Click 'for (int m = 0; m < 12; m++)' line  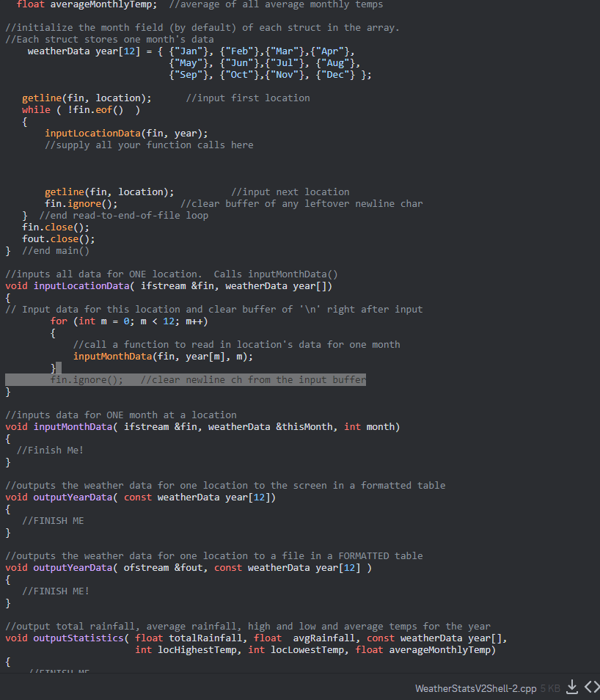(x=129, y=321)
